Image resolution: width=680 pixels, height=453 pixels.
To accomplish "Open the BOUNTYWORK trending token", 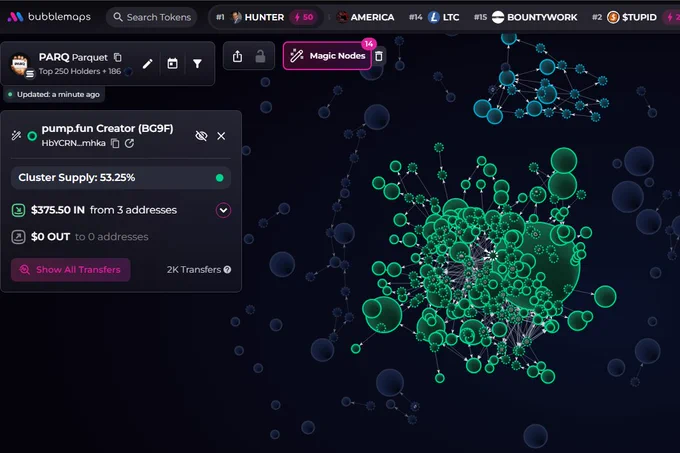I will pos(526,17).
